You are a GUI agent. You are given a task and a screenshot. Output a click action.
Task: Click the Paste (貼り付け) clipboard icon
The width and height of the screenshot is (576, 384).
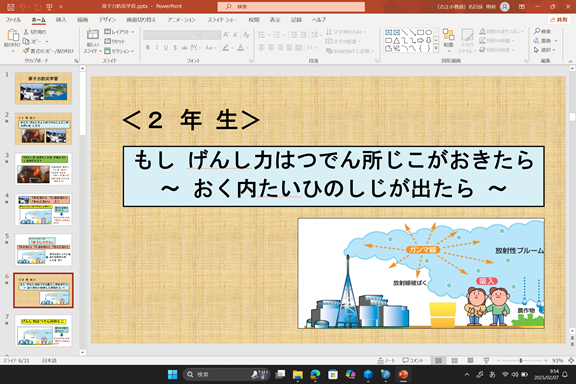(13, 36)
